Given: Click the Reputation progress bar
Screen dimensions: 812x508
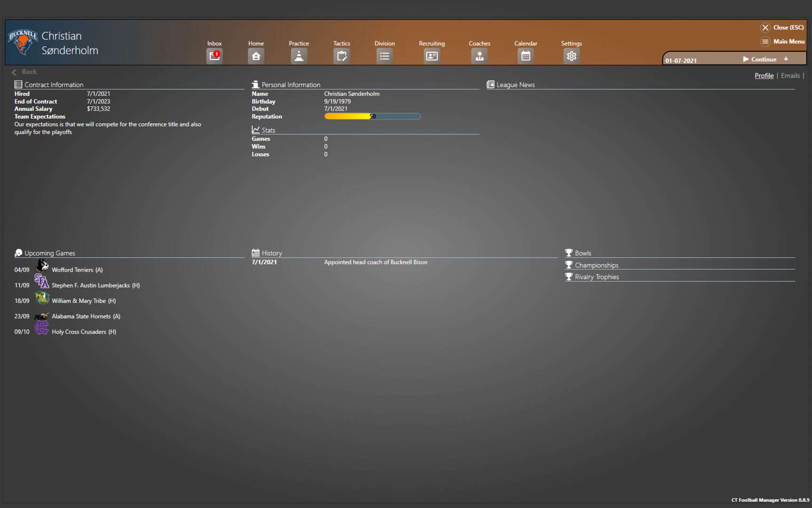Looking at the screenshot, I should (x=372, y=117).
